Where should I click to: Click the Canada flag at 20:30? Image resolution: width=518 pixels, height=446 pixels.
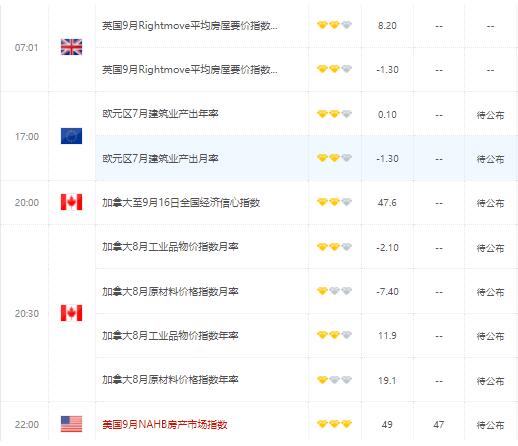point(71,313)
